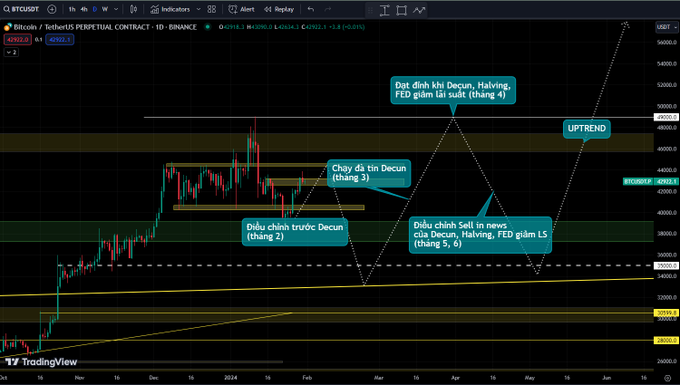Viewport: 680px width, 385px height.
Task: Click the compare or add symbol plus icon
Action: (x=52, y=9)
